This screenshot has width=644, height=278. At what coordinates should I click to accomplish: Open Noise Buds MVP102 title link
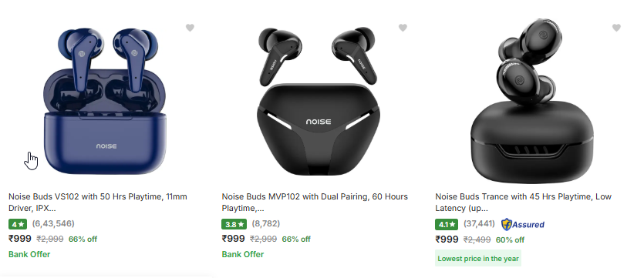pos(315,202)
